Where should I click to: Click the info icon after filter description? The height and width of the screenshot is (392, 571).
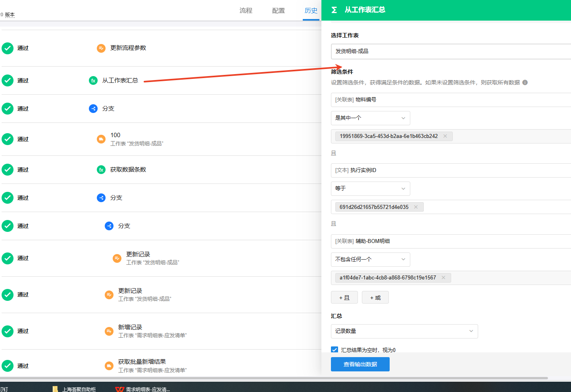tap(525, 82)
